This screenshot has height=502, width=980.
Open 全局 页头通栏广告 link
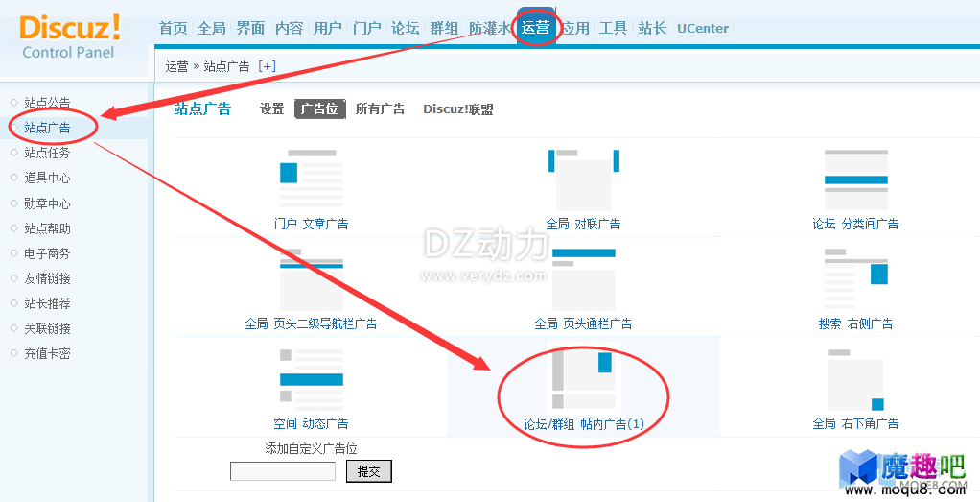click(583, 324)
